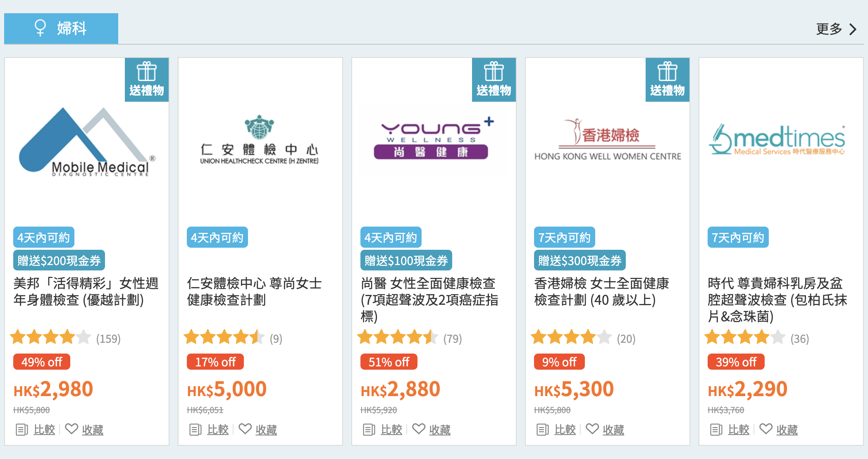Click the star rating with (79) reviews

point(398,337)
